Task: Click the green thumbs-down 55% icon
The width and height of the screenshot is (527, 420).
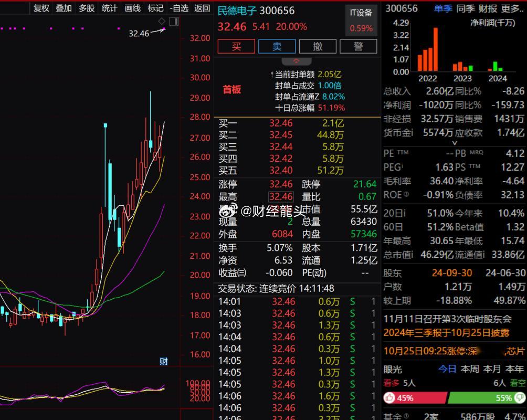Action: pos(520,398)
